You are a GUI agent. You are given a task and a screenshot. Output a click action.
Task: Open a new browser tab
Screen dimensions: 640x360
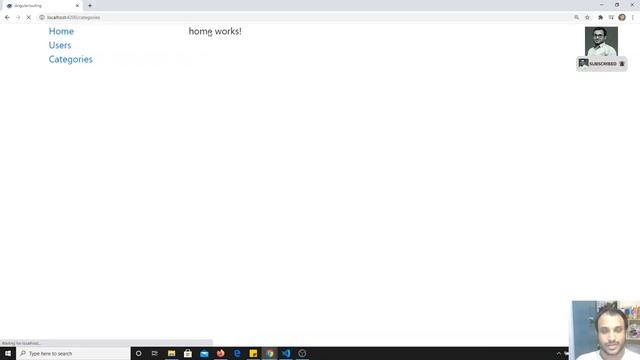coord(90,6)
